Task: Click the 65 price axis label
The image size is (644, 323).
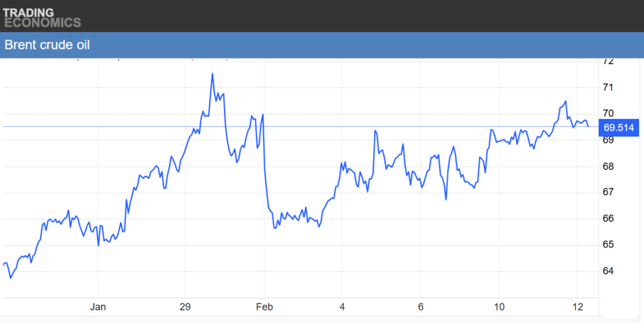Action: coord(608,244)
